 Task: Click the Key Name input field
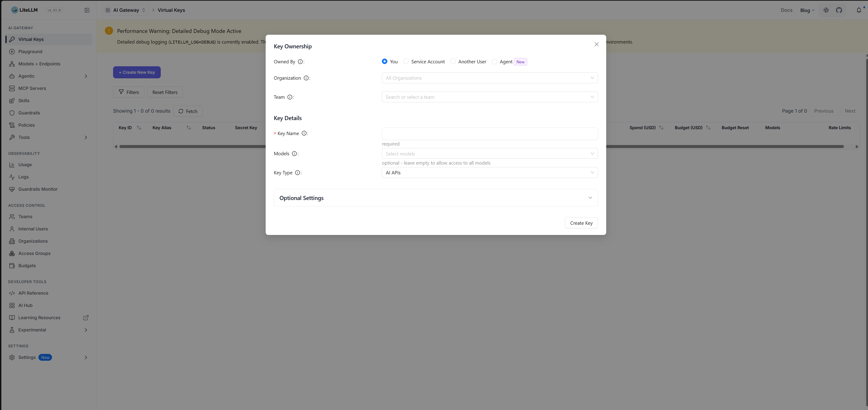click(x=490, y=133)
